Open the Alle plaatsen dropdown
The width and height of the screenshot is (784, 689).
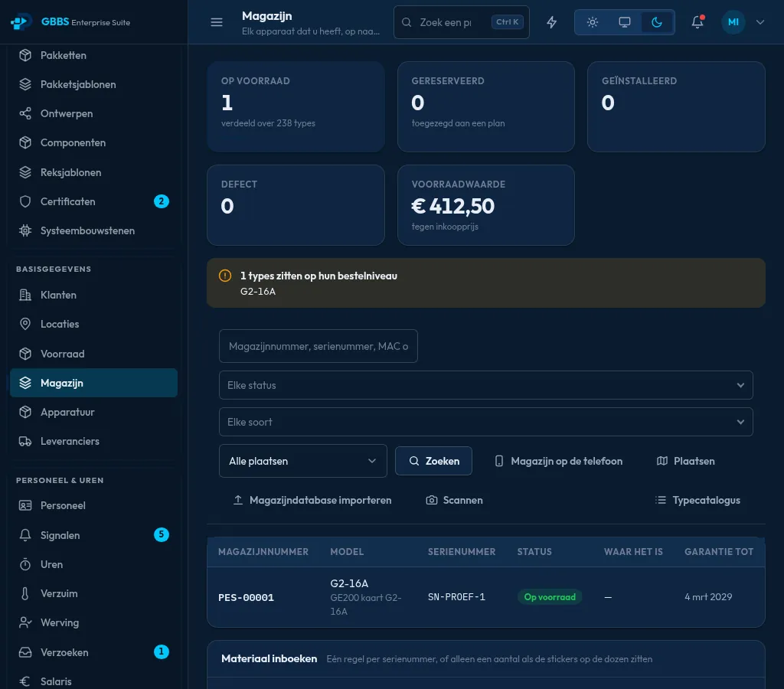pyautogui.click(x=303, y=461)
